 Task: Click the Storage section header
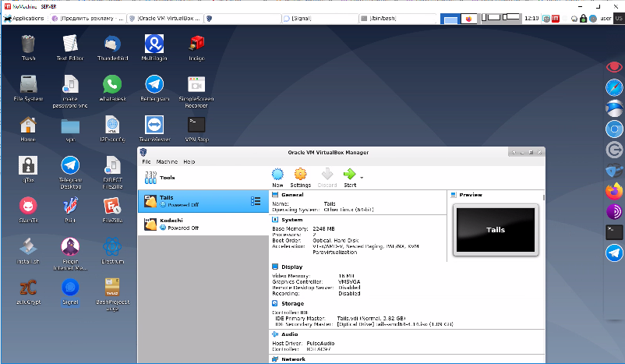point(292,303)
